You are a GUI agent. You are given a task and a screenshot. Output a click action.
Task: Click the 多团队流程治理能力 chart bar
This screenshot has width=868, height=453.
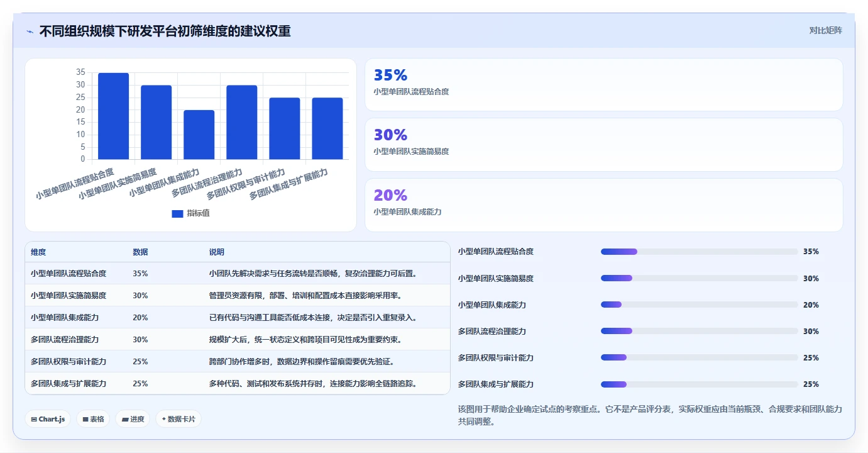[242, 122]
